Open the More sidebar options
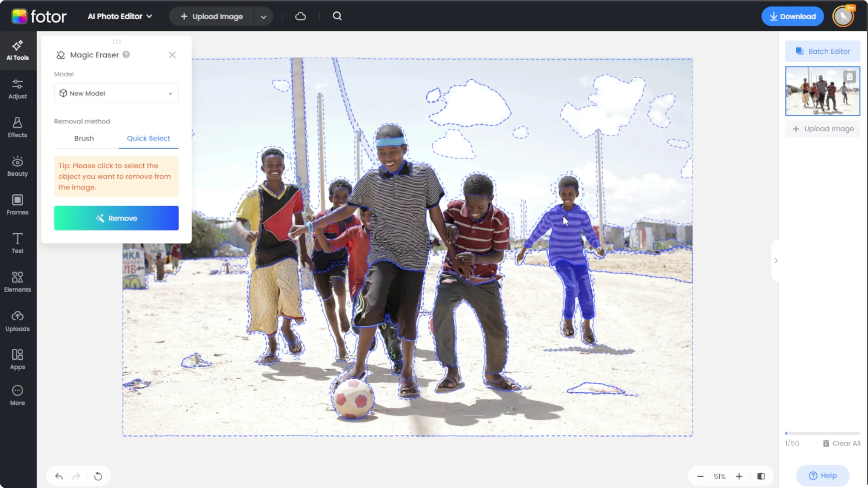868x488 pixels. click(17, 396)
